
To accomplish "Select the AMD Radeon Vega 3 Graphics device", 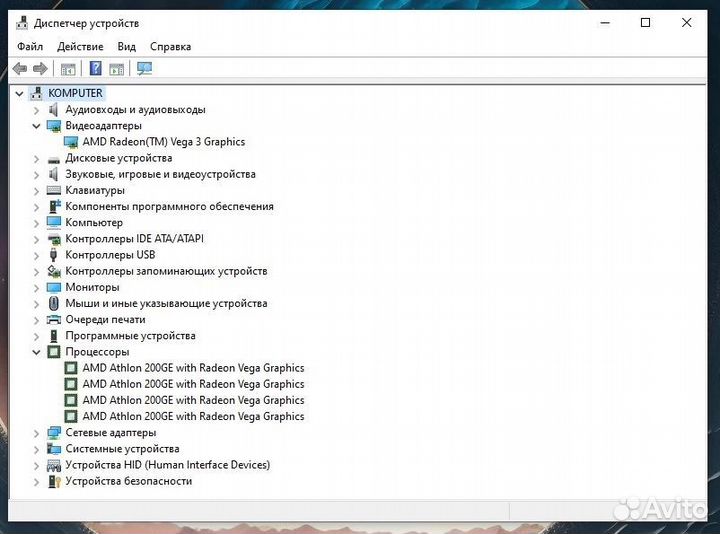I will pyautogui.click(x=163, y=142).
